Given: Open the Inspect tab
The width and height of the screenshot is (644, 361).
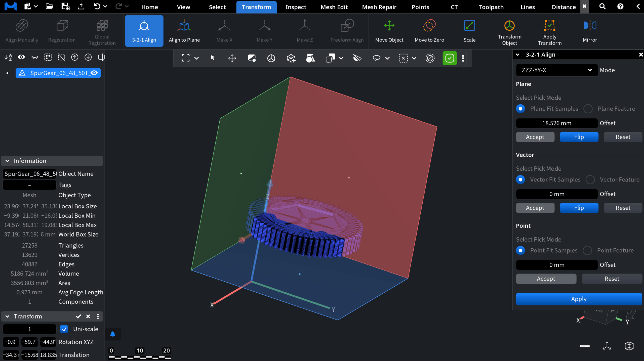Looking at the screenshot, I should (x=296, y=7).
